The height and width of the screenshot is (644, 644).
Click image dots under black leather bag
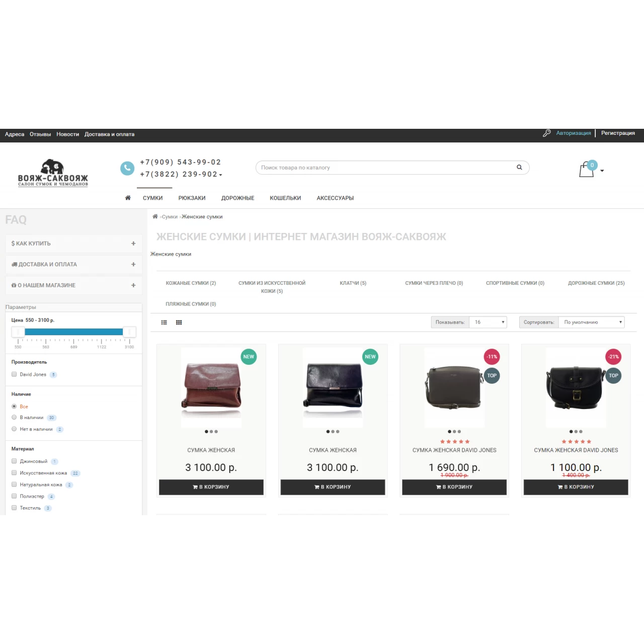coord(333,432)
